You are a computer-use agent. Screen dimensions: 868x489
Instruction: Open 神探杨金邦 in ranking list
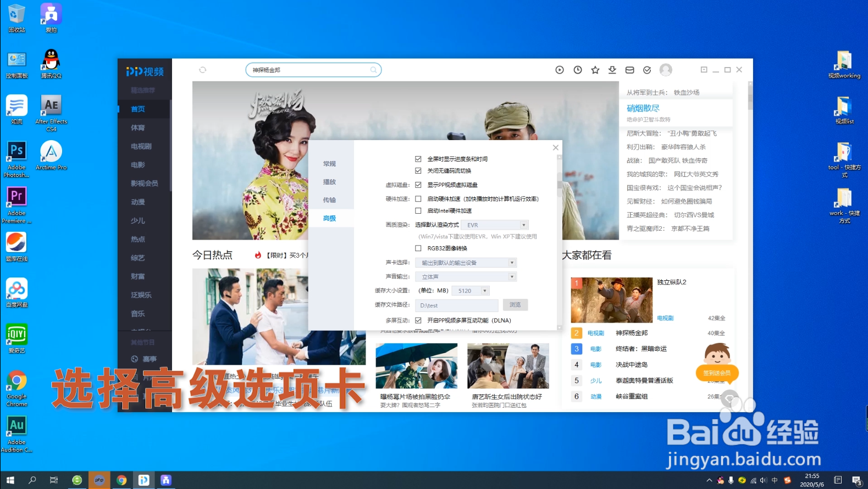click(632, 333)
